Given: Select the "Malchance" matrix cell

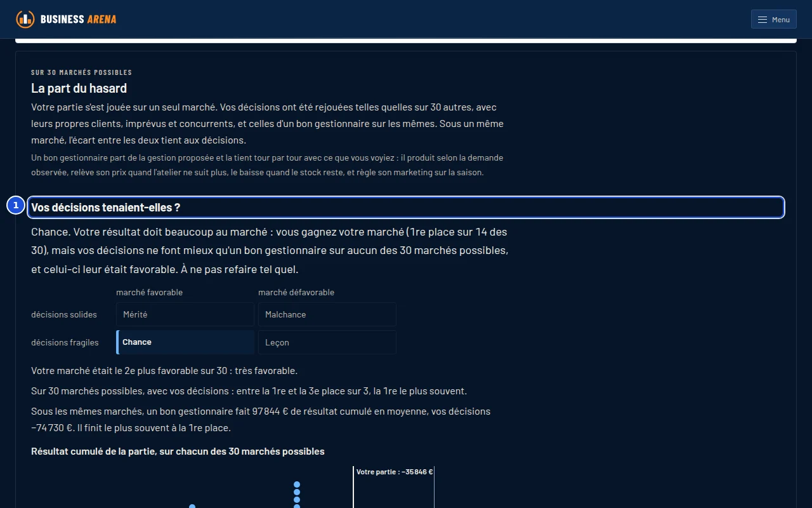Looking at the screenshot, I should [327, 314].
